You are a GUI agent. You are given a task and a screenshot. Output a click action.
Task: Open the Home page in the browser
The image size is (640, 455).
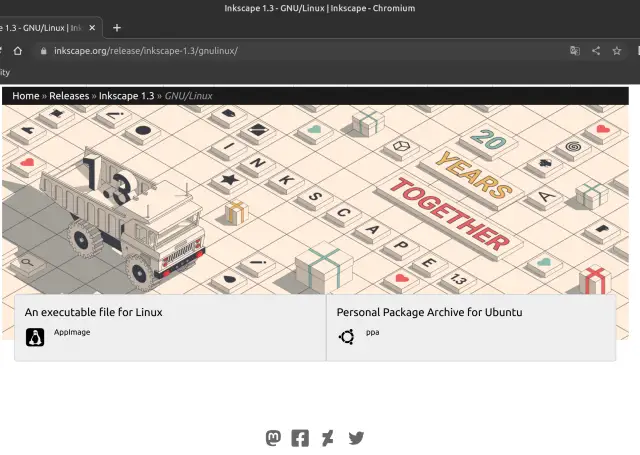(18, 51)
